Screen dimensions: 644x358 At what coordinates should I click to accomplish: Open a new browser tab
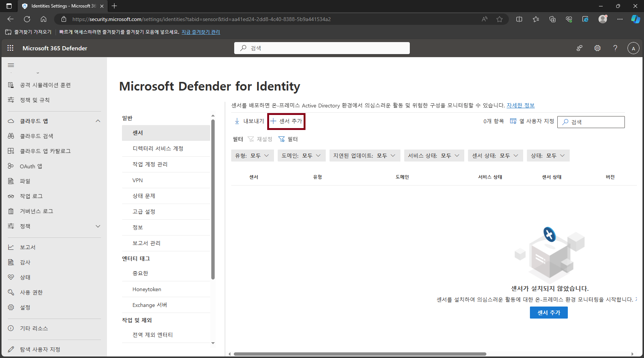(x=114, y=6)
